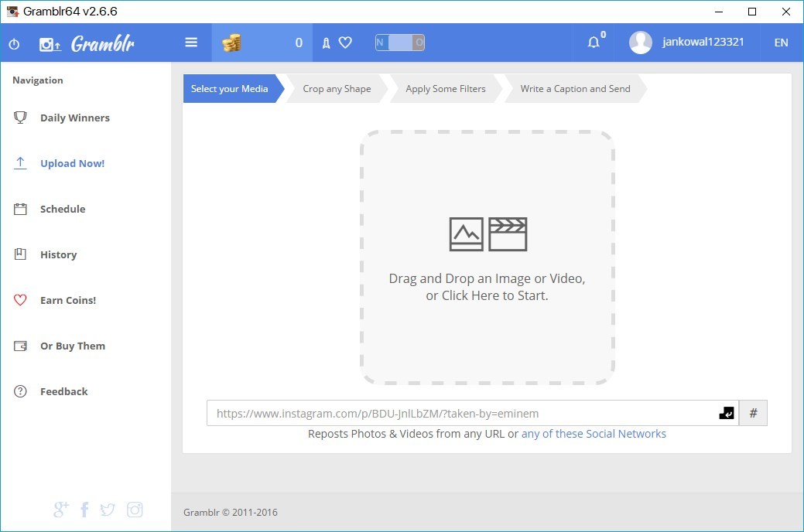The height and width of the screenshot is (532, 804).
Task: Select the 'Crop any Shape' step tab
Action: click(337, 89)
